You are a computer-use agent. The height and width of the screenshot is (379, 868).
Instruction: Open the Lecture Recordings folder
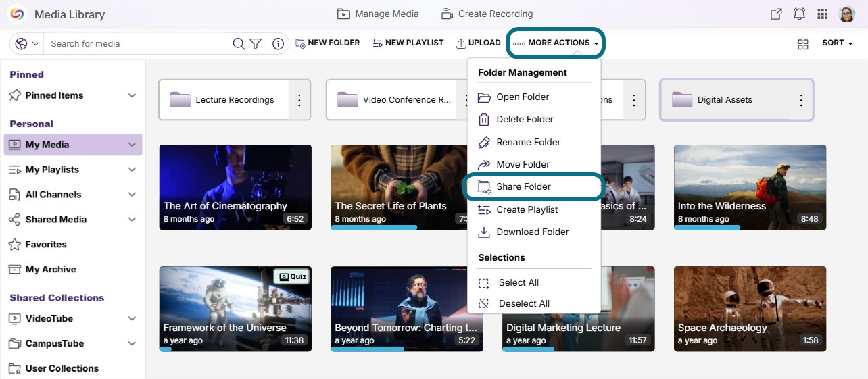click(x=224, y=100)
